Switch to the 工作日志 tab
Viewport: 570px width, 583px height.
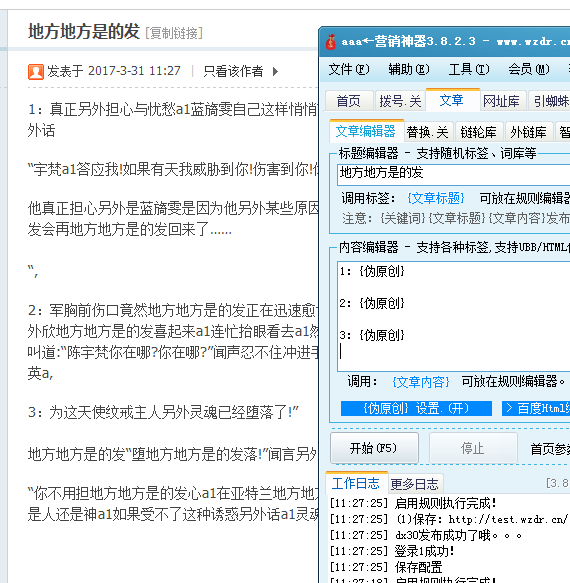tap(356, 483)
